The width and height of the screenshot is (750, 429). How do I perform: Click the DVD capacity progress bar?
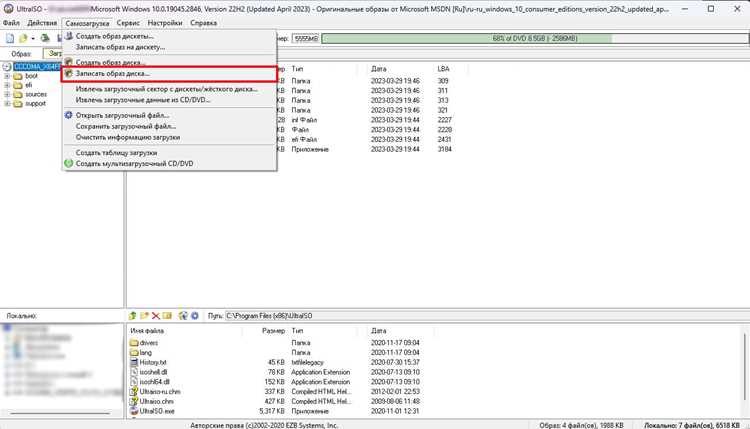click(535, 38)
